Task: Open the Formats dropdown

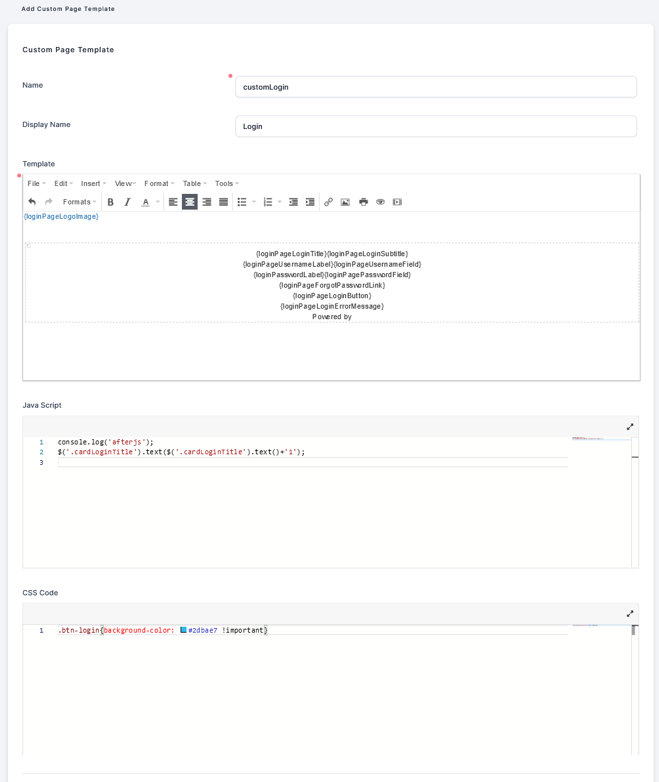Action: (79, 202)
